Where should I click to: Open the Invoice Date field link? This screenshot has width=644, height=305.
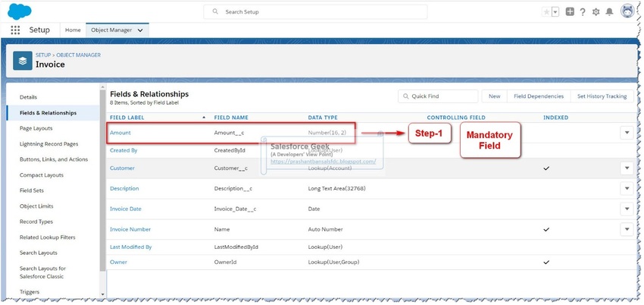[126, 209]
